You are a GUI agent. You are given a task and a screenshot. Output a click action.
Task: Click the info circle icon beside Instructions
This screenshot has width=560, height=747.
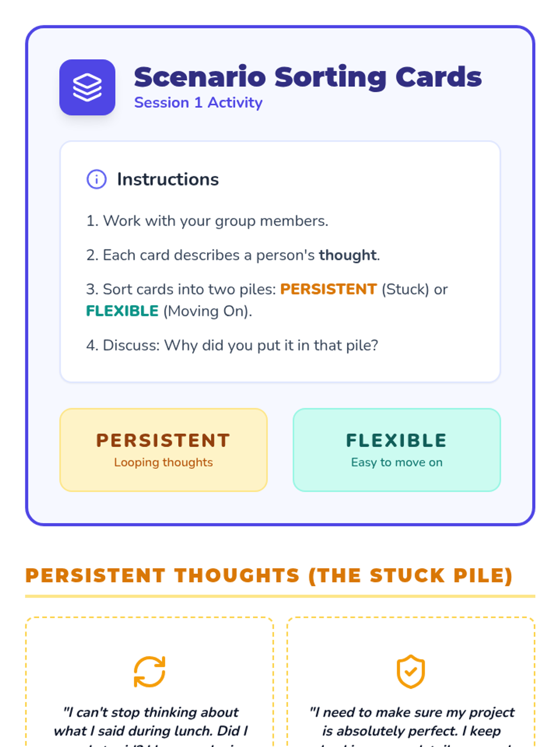point(97,179)
